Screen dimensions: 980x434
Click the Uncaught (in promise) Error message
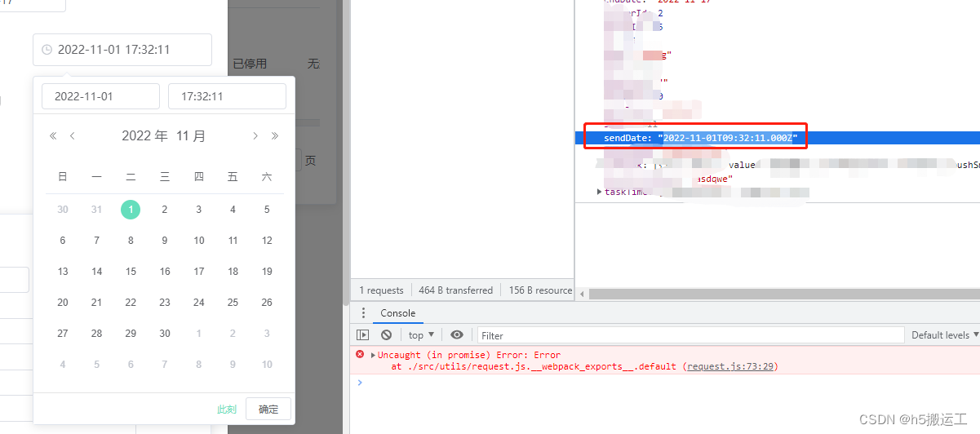(469, 355)
